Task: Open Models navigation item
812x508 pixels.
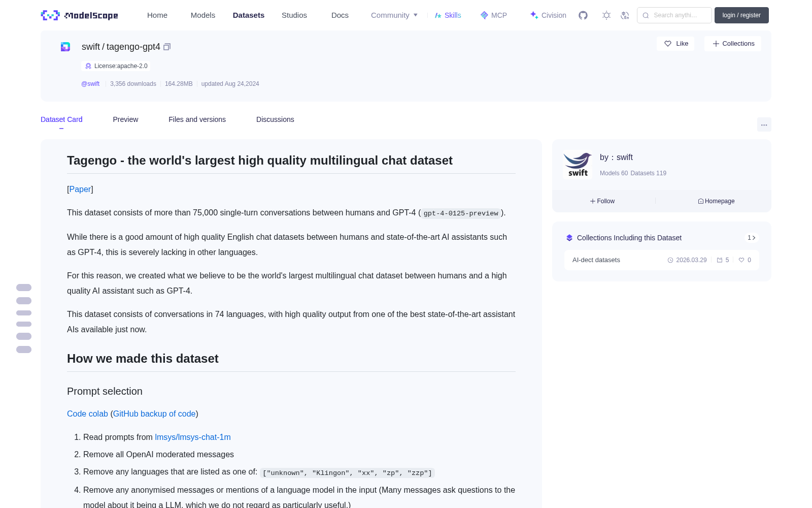Action: [x=203, y=15]
